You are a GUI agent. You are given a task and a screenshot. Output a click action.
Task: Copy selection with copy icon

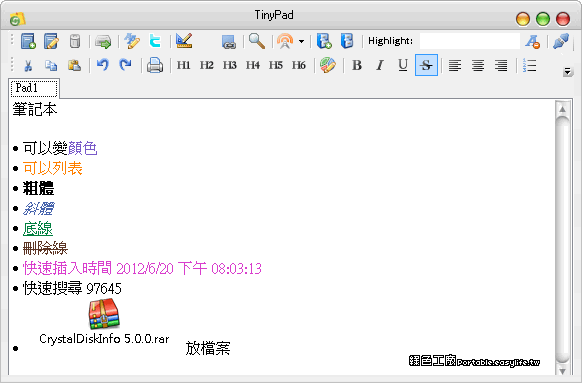click(x=51, y=65)
